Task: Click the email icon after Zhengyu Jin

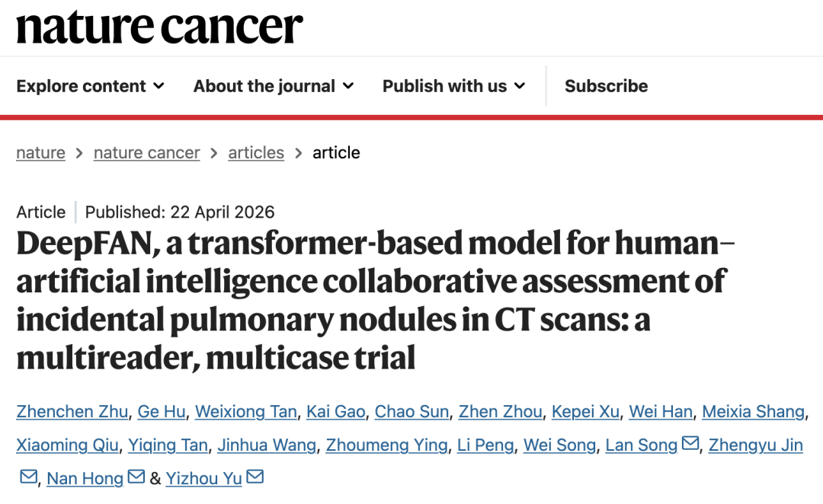Action: [28, 477]
